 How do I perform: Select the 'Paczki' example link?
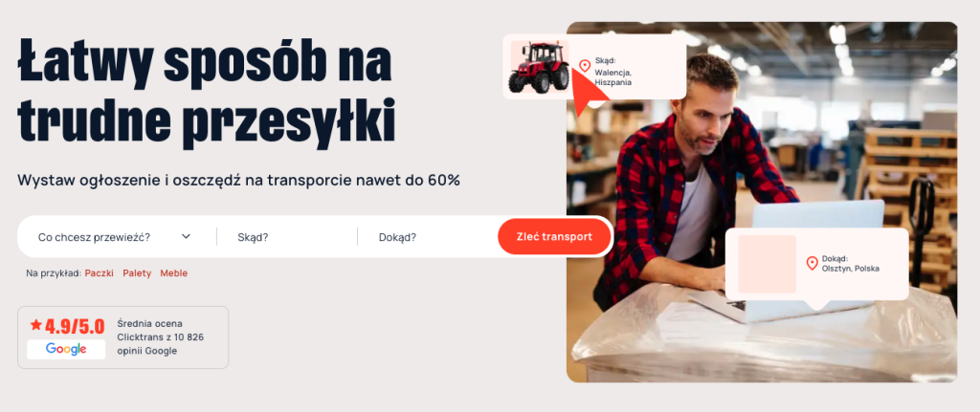point(100,272)
